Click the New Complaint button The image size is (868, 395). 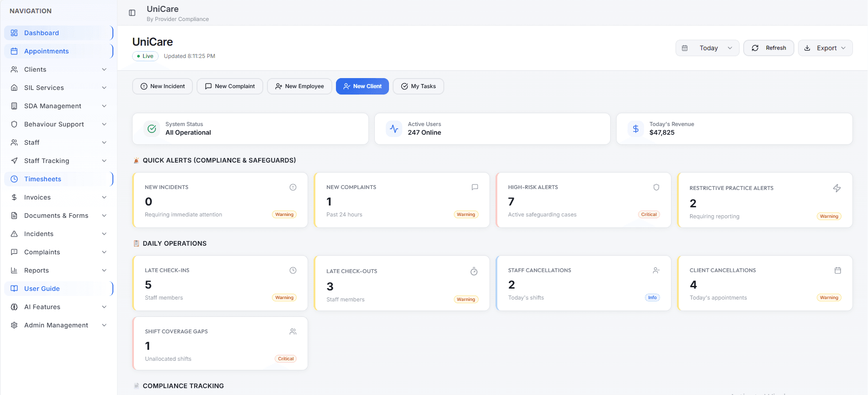[230, 86]
